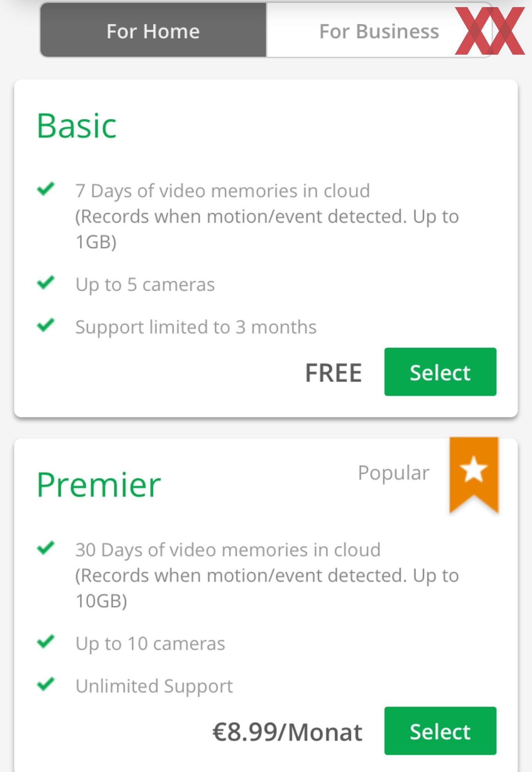
Task: Click the 7 Days of video memories text
Action: point(223,191)
